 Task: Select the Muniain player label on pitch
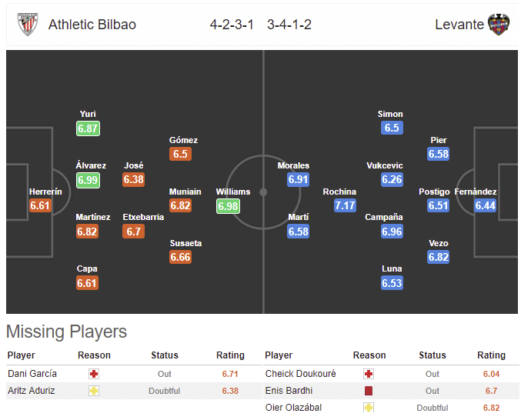pos(185,192)
